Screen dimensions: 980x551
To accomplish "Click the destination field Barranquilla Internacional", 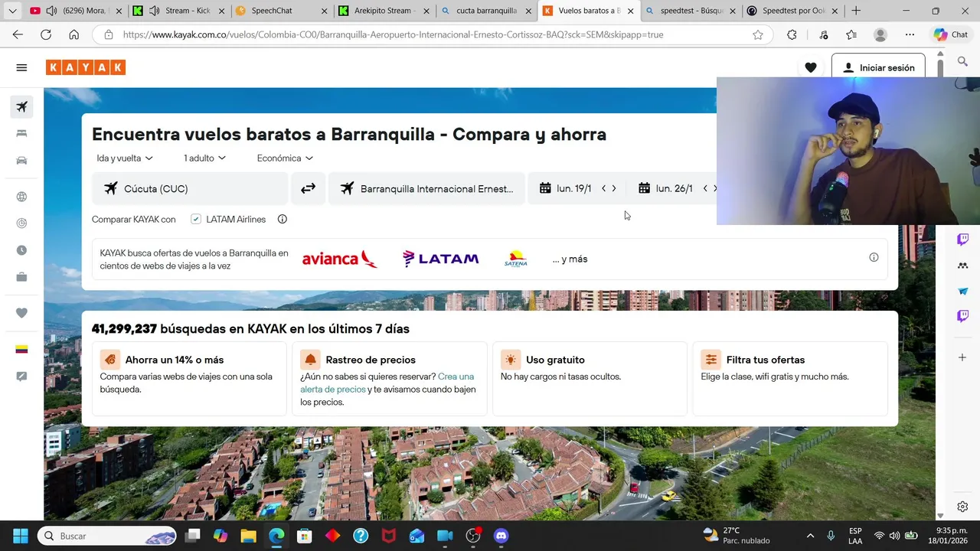I will tap(427, 188).
